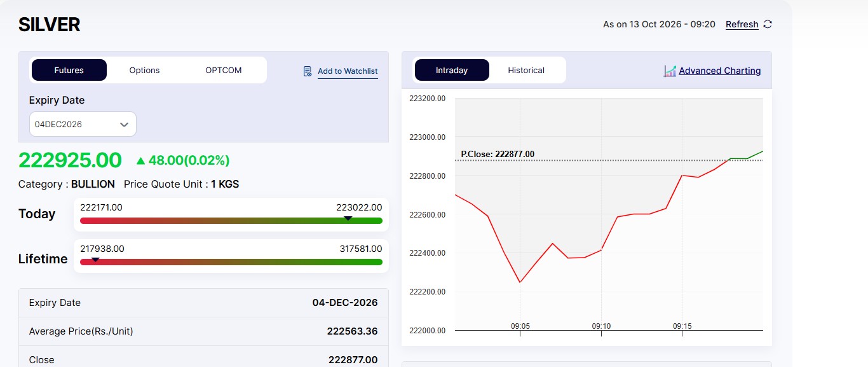The image size is (868, 367).
Task: Click the last traded price 222925.00
Action: tap(70, 160)
